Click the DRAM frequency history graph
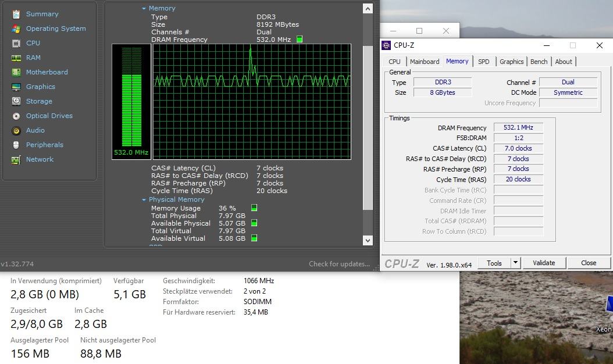Image resolution: width=613 pixels, height=364 pixels. click(x=252, y=102)
